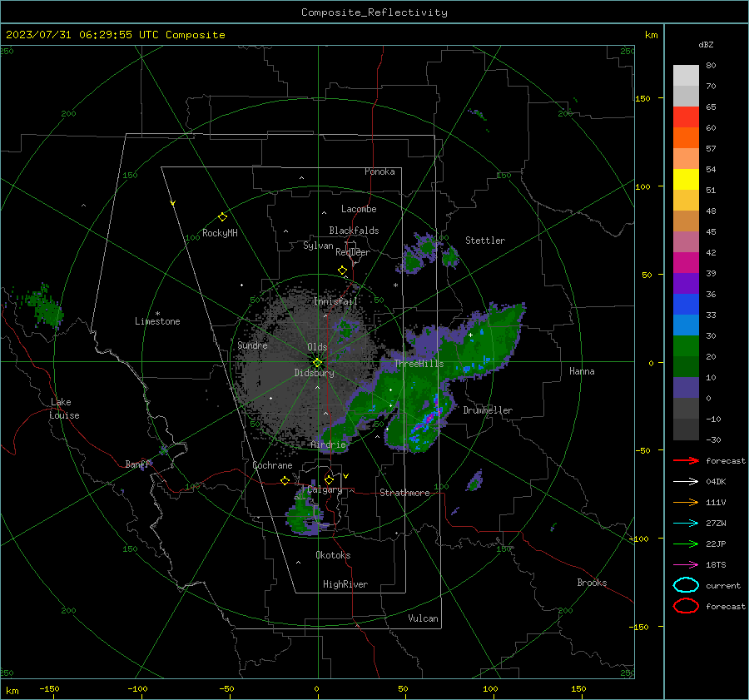Click the yellow diamond marker below Cochrane
Image resolution: width=749 pixels, height=700 pixels.
pos(285,480)
